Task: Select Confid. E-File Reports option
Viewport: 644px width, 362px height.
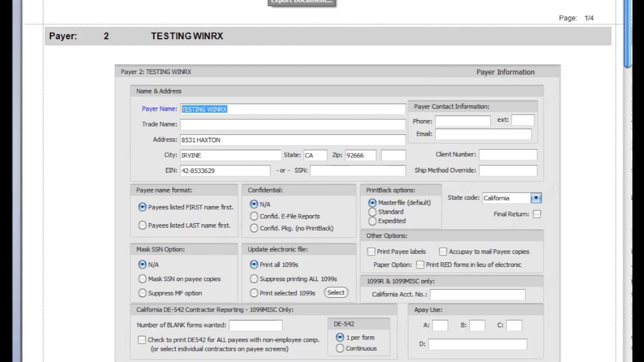Action: pyautogui.click(x=254, y=216)
